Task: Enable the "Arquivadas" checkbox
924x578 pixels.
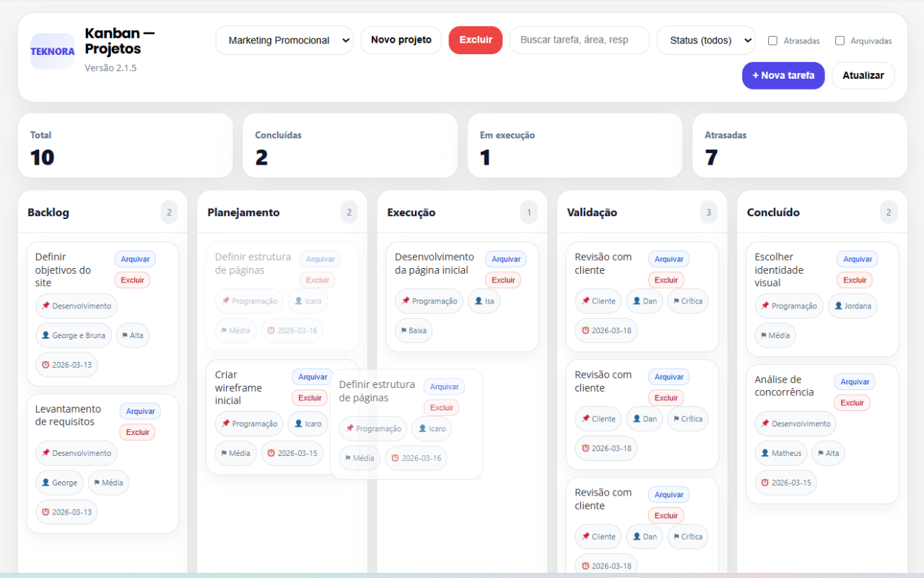Action: point(840,40)
